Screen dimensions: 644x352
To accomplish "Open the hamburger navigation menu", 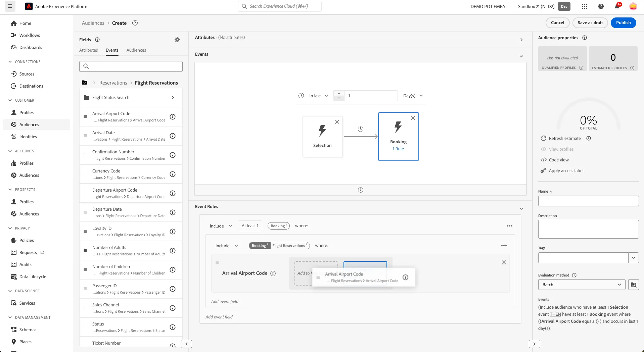I will coord(10,6).
